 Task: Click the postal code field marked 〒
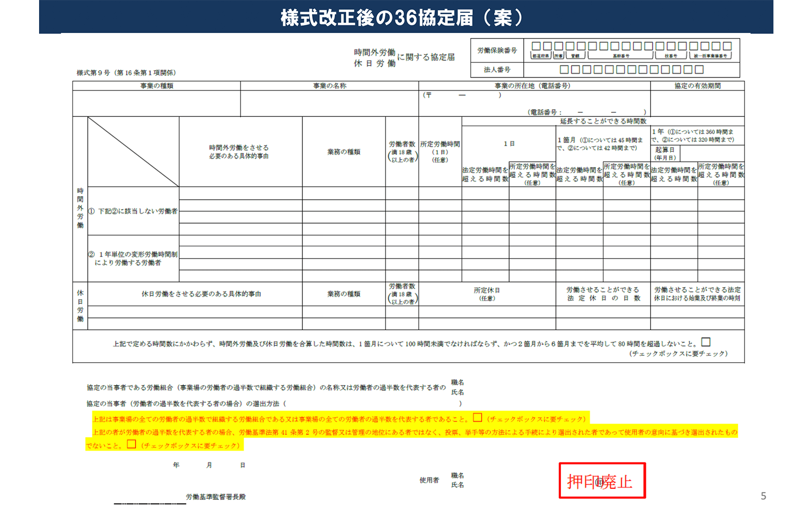tap(461, 95)
